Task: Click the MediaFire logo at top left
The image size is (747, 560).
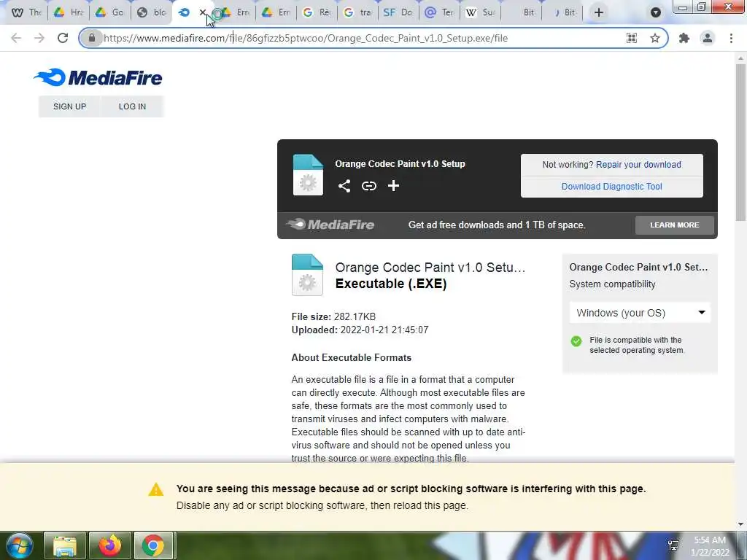Action: (98, 77)
